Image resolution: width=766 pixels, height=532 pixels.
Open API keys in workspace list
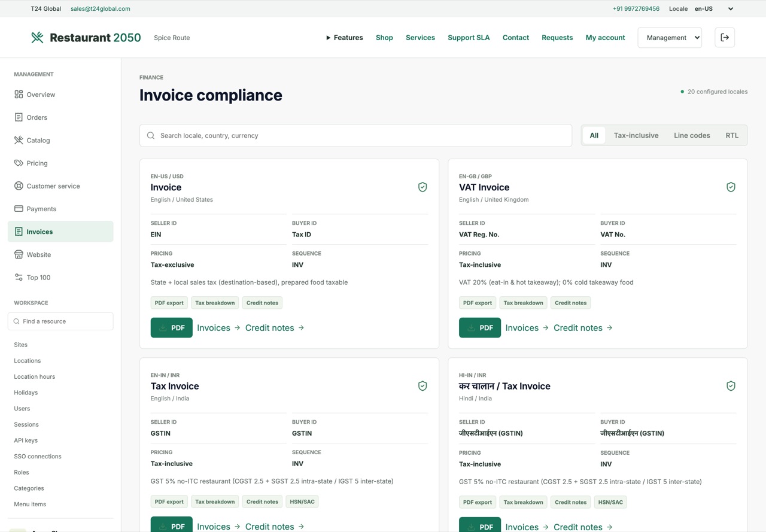(26, 440)
